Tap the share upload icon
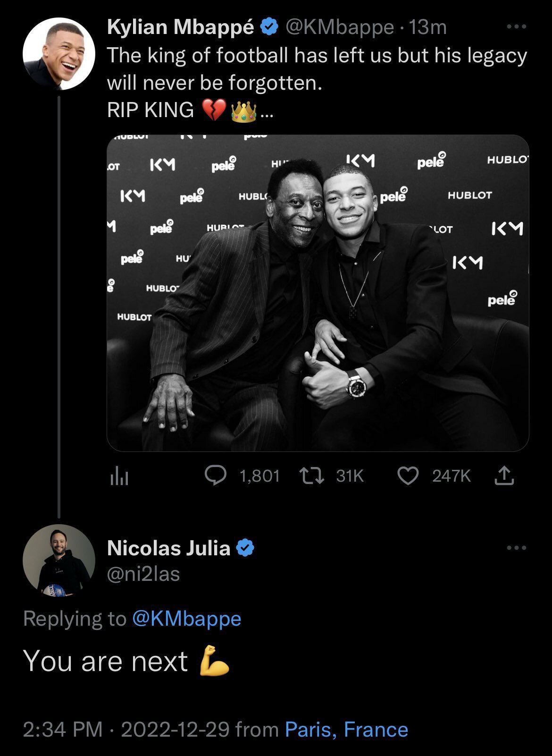 (504, 476)
